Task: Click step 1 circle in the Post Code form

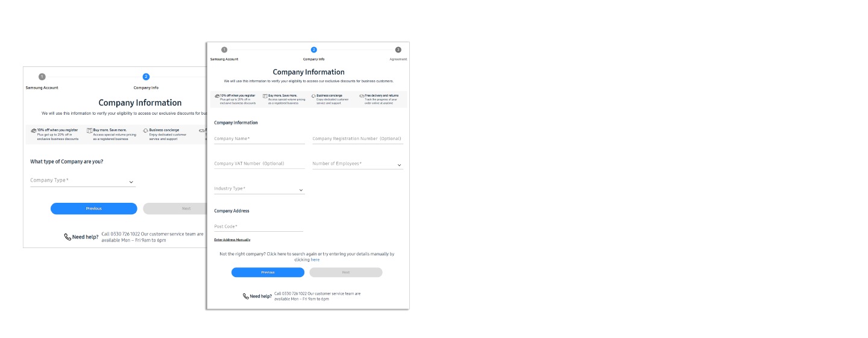Action: coord(224,49)
